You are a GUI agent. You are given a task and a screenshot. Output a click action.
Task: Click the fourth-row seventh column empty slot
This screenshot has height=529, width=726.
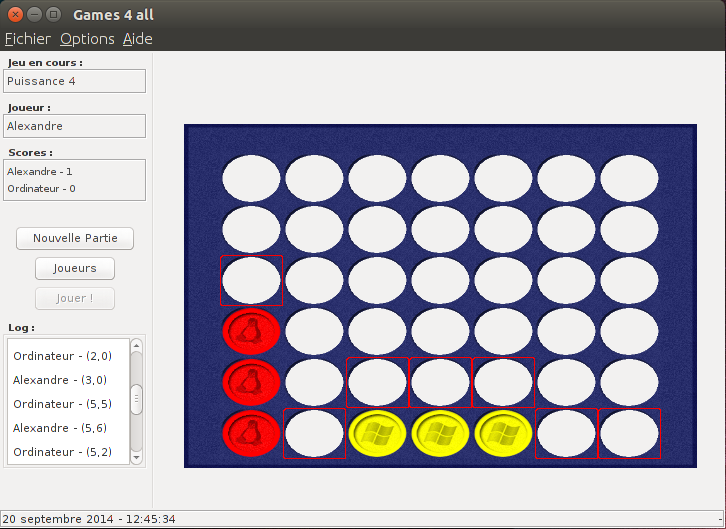click(629, 331)
